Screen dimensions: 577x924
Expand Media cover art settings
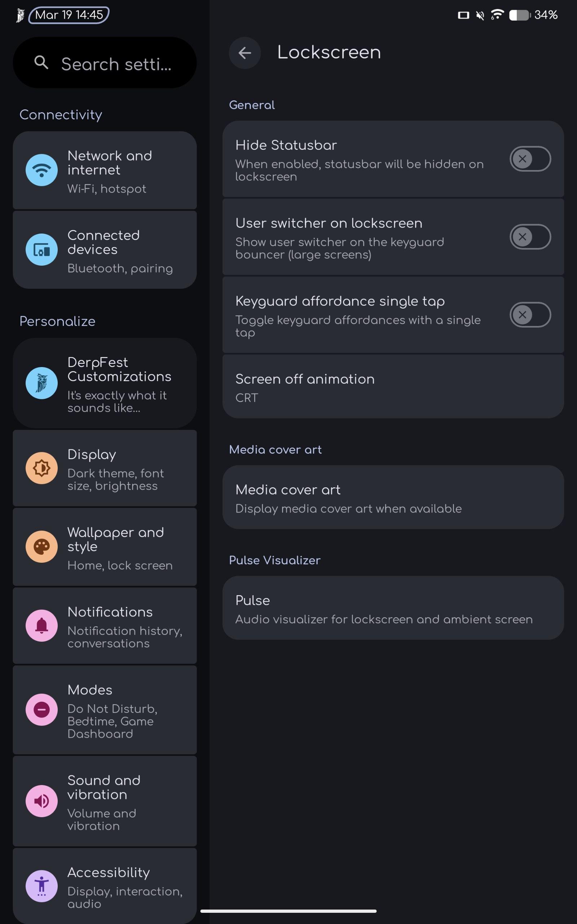coord(393,497)
